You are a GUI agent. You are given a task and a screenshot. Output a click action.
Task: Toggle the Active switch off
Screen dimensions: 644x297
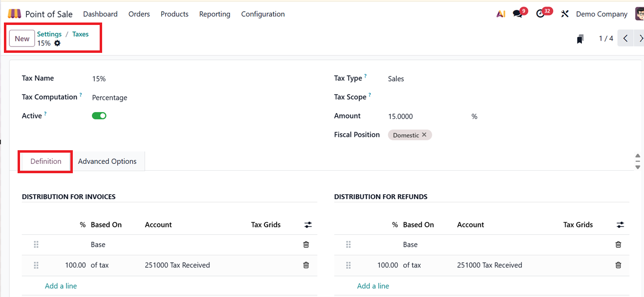pos(99,116)
